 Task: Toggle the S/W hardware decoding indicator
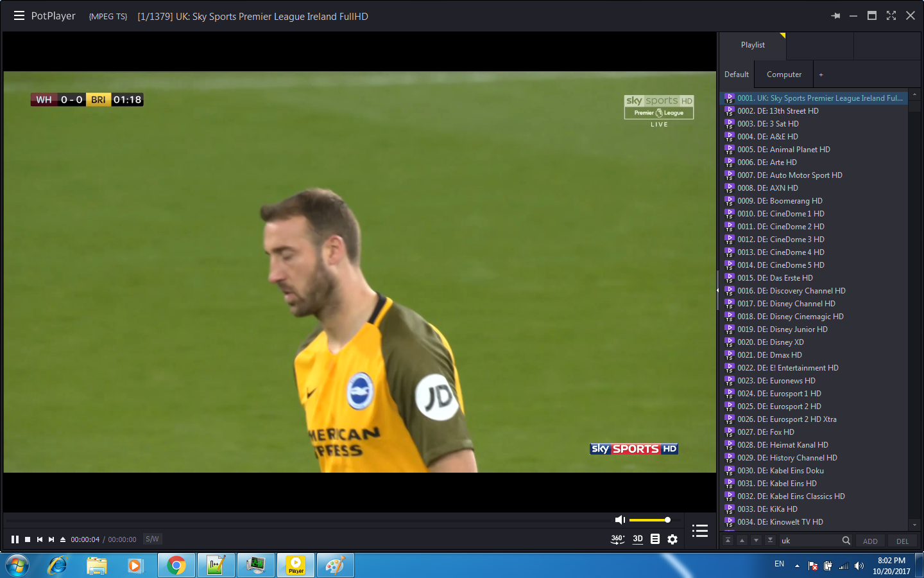[x=152, y=539]
